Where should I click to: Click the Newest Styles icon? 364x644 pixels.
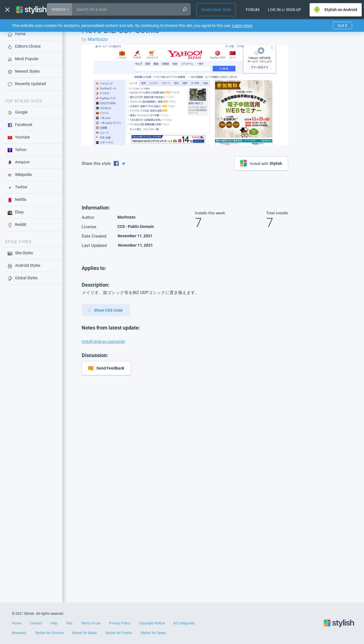(10, 72)
